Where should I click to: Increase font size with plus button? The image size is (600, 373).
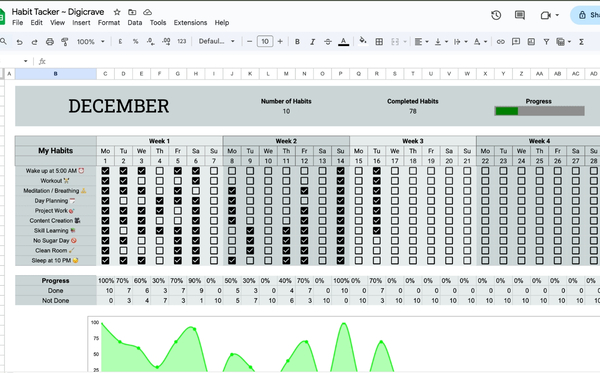coord(280,41)
